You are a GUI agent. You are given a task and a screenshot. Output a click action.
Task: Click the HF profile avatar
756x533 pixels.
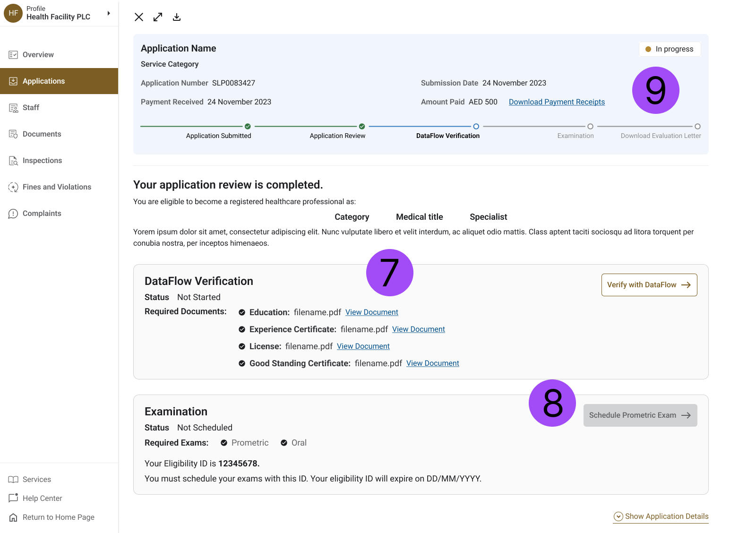[13, 13]
